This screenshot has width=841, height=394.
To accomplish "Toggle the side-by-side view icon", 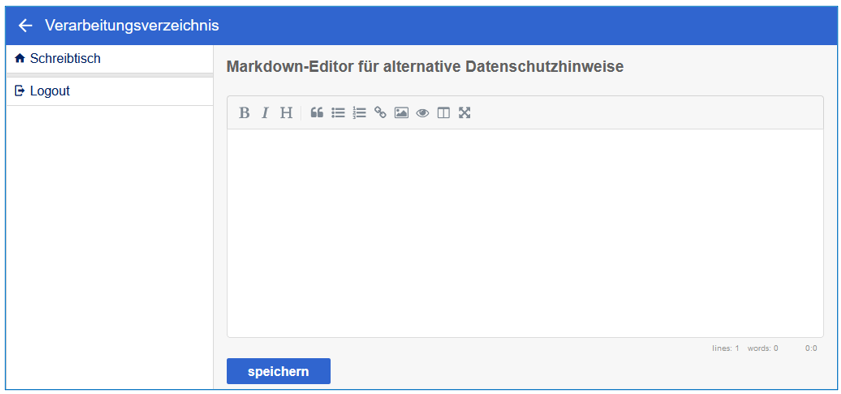I will pos(444,113).
